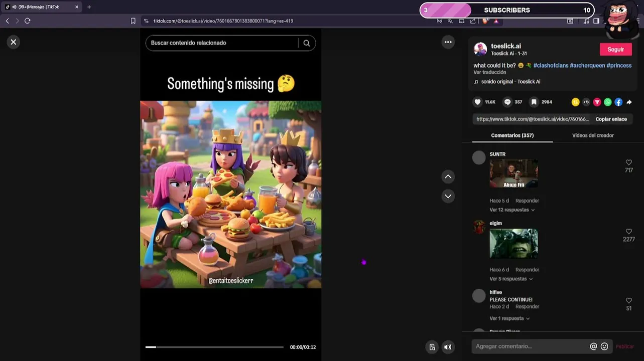
Task: Open emoji picker in comment box
Action: click(x=604, y=346)
